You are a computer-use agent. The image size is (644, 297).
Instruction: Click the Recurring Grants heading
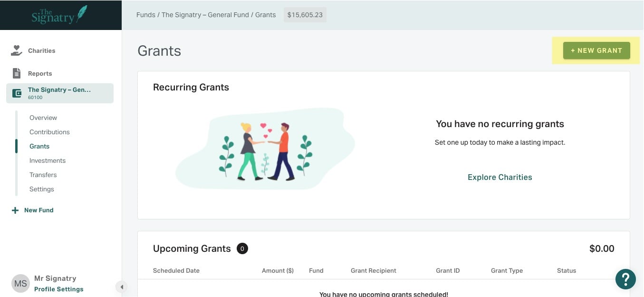(x=191, y=87)
